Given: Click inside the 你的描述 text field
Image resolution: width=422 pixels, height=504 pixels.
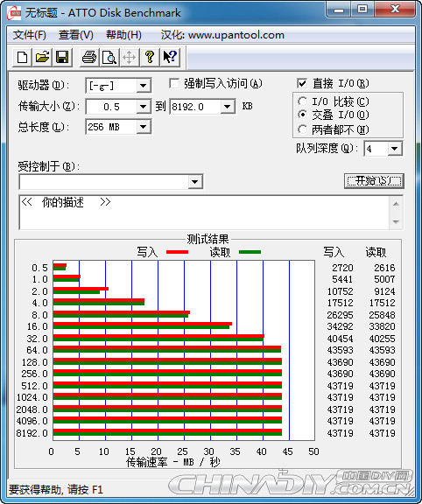Looking at the screenshot, I should click(x=204, y=213).
